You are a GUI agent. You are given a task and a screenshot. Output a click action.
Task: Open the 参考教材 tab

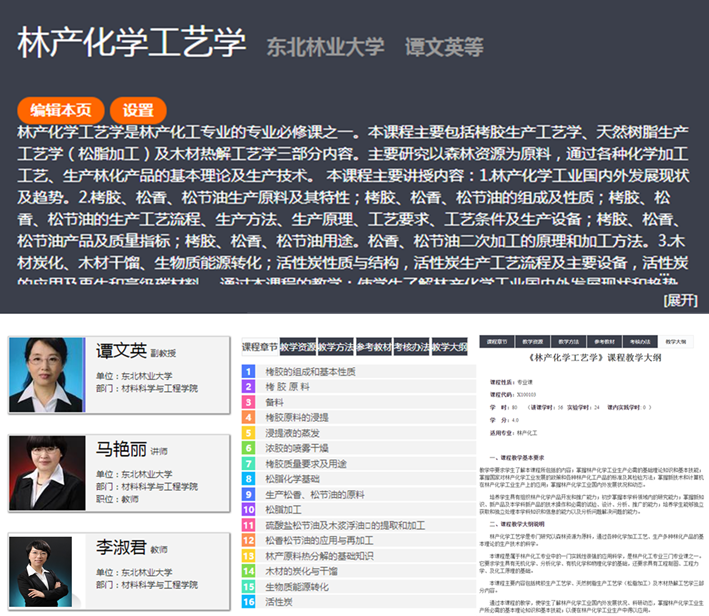pos(374,347)
